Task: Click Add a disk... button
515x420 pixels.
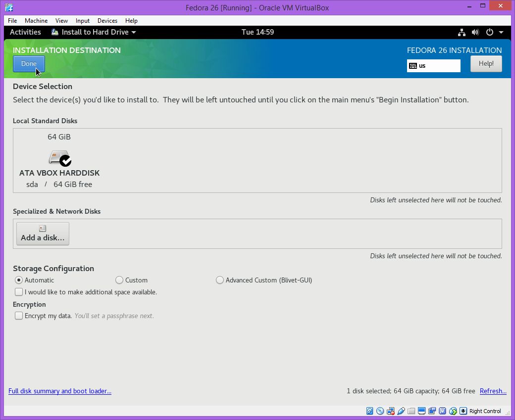Action: (x=43, y=233)
